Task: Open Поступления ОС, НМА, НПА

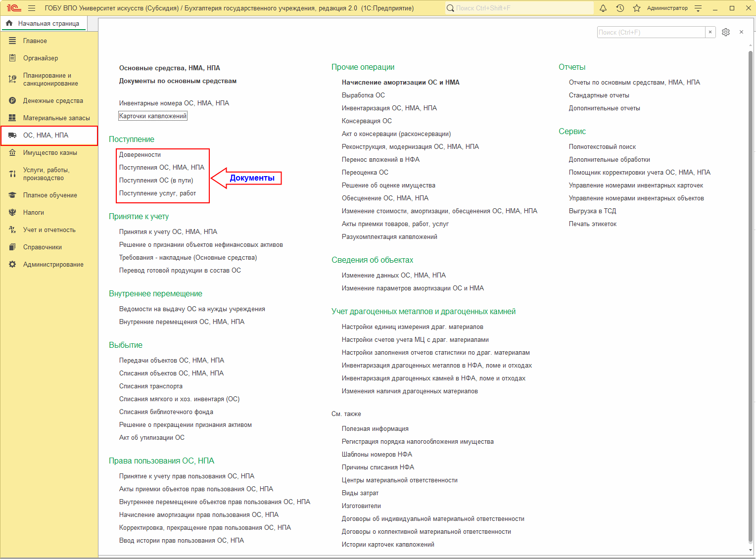Action: pos(162,167)
